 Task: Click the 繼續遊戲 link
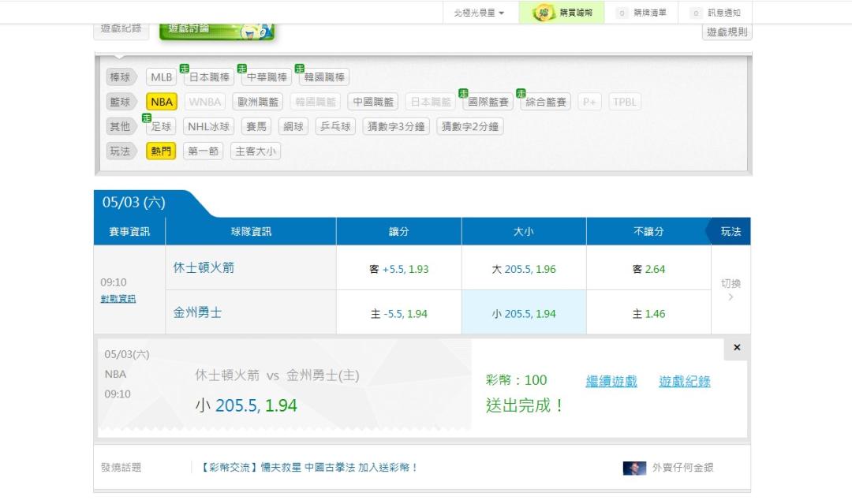[611, 381]
